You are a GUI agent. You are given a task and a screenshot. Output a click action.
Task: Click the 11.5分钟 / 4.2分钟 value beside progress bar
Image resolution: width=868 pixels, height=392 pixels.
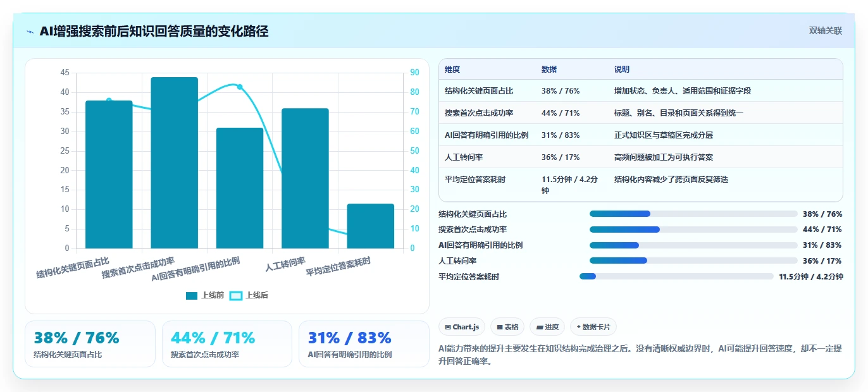[x=811, y=276]
